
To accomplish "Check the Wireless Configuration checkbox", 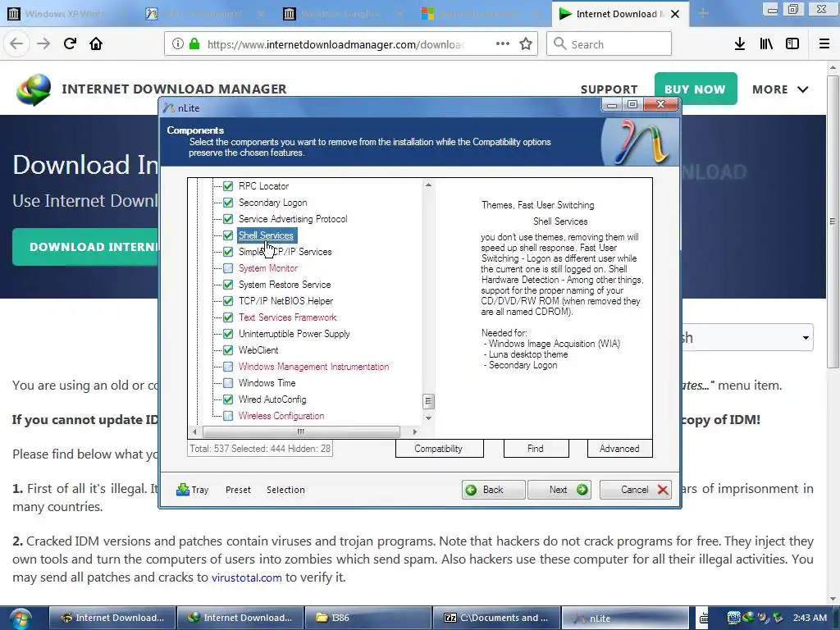I will tap(228, 416).
